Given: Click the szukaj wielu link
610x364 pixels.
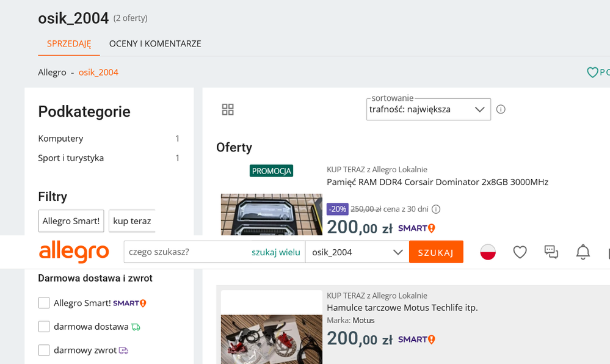Looking at the screenshot, I should (x=276, y=252).
